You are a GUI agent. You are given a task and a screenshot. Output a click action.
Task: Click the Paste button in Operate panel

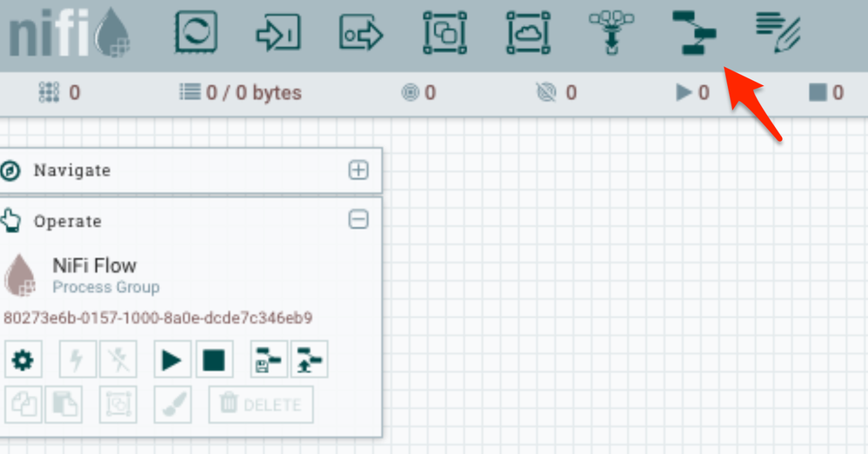[x=63, y=404]
